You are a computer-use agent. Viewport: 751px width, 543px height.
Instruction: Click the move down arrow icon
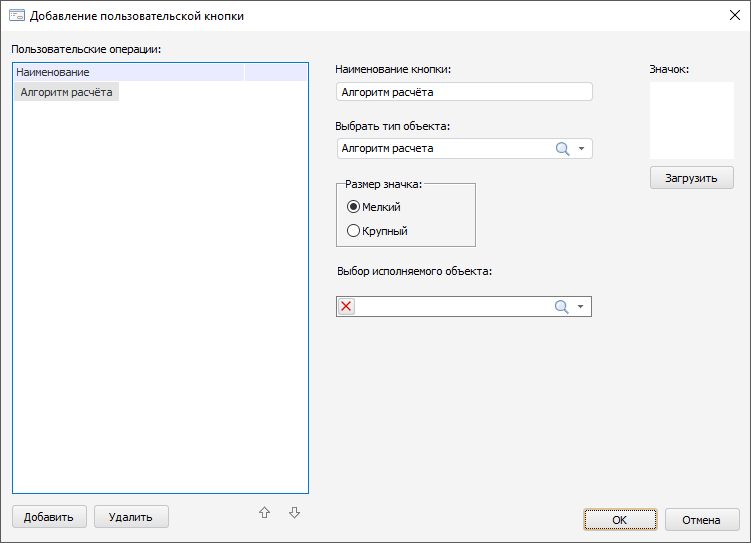pos(294,513)
